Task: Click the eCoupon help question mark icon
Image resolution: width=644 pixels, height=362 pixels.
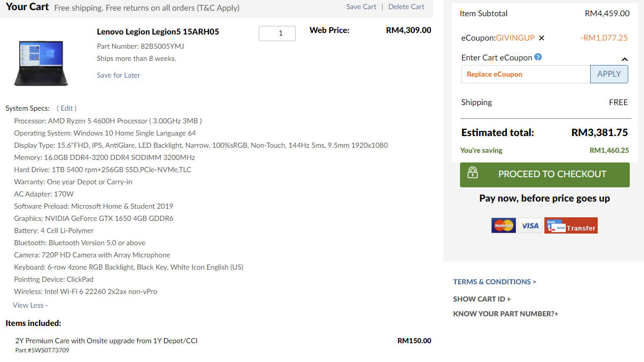Action: coord(538,57)
